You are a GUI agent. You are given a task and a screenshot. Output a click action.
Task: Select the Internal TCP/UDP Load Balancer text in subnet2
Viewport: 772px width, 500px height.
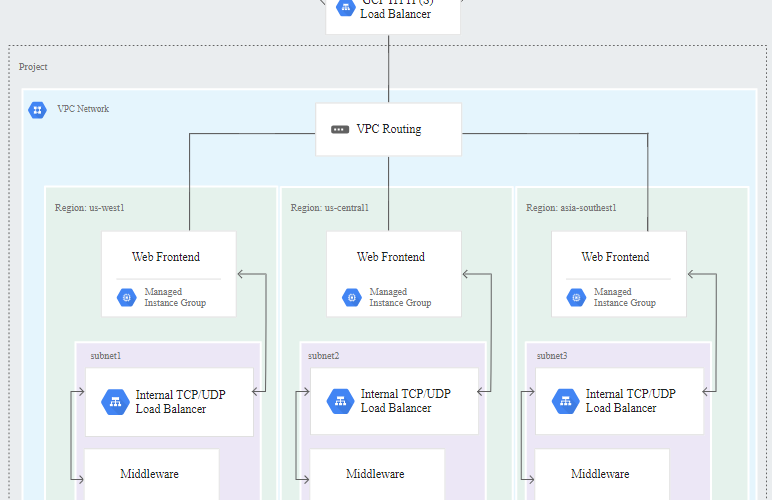[406, 401]
